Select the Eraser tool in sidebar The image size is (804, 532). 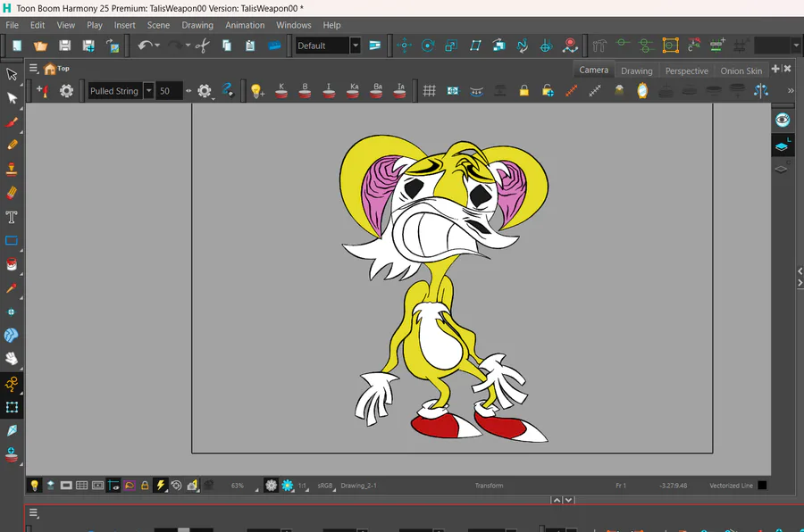tap(12, 193)
